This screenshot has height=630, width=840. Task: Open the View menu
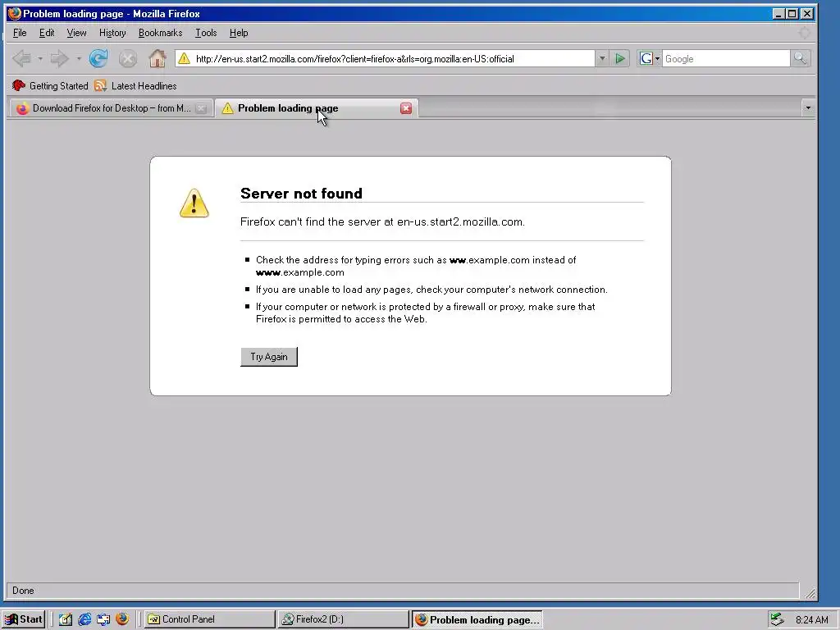click(x=76, y=33)
